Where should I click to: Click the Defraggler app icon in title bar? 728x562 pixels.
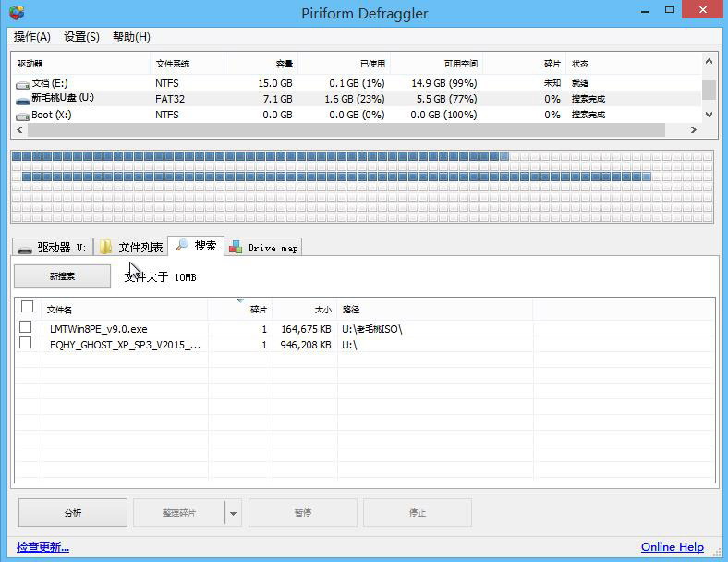tap(17, 12)
